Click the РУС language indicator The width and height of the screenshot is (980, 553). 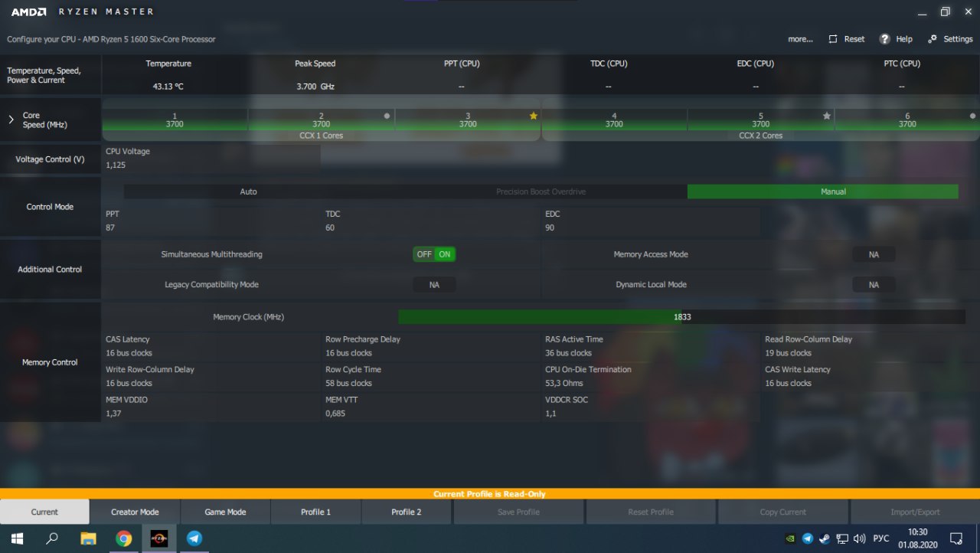pos(881,538)
